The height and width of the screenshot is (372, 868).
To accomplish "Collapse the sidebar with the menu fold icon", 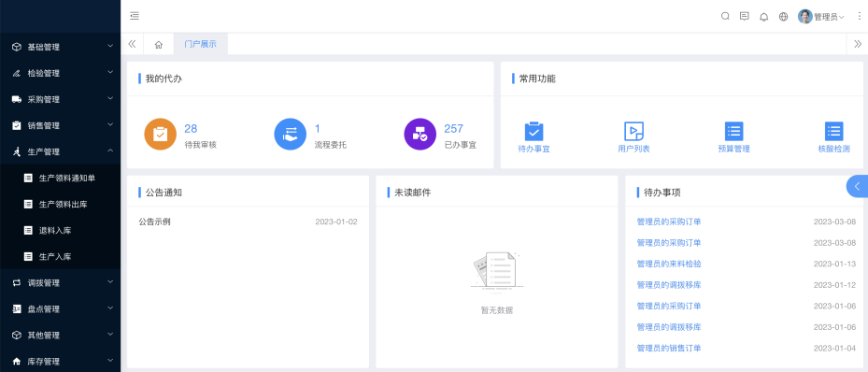I will click(x=135, y=16).
